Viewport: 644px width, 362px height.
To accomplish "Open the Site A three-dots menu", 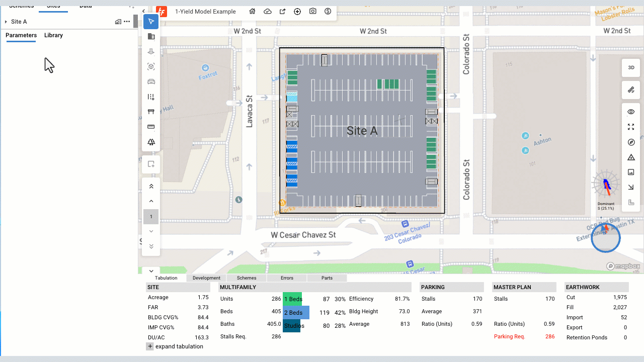I will tap(127, 22).
